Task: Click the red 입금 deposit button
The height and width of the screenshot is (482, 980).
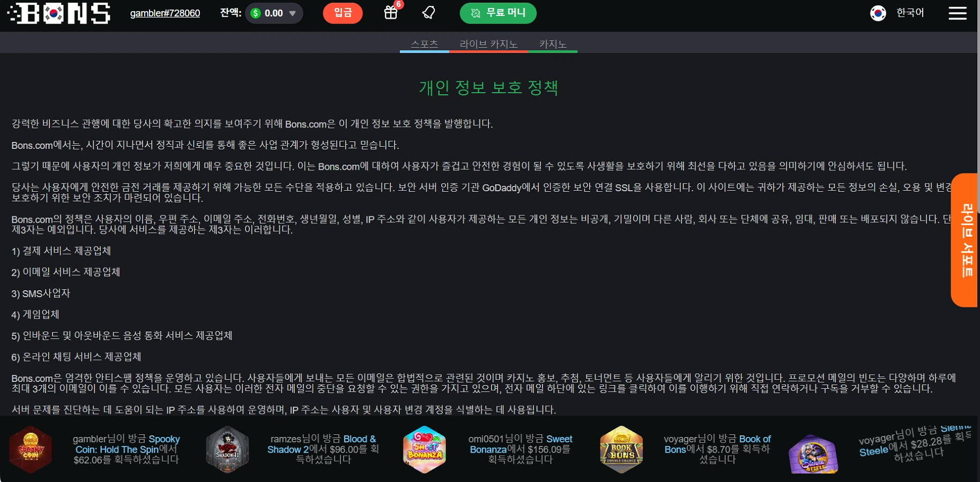Action: tap(343, 13)
